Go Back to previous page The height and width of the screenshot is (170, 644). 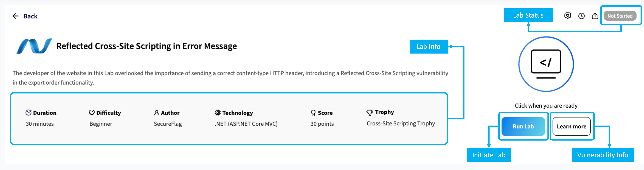(x=30, y=16)
